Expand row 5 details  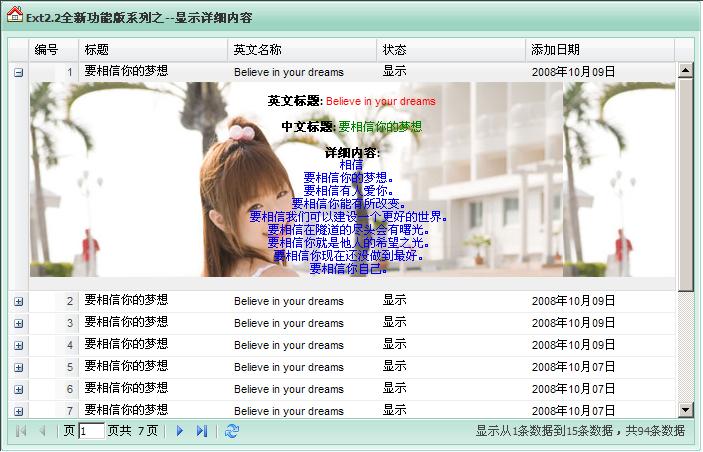18,367
